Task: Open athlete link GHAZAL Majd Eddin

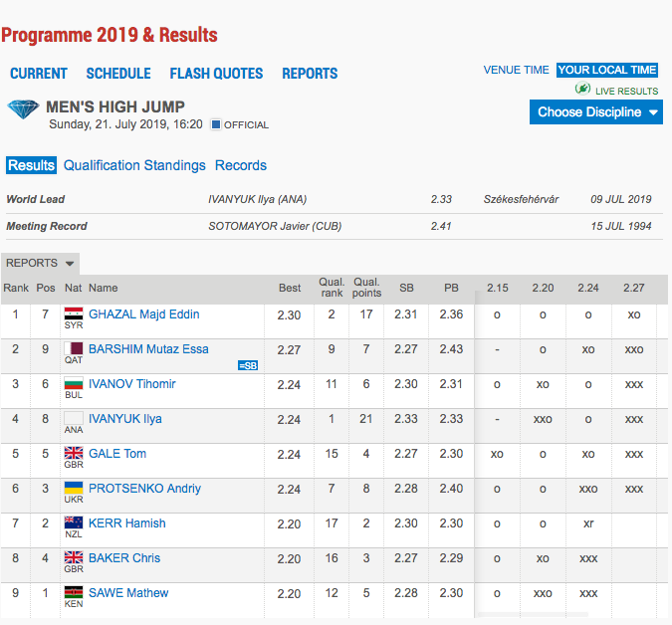Action: [x=143, y=314]
